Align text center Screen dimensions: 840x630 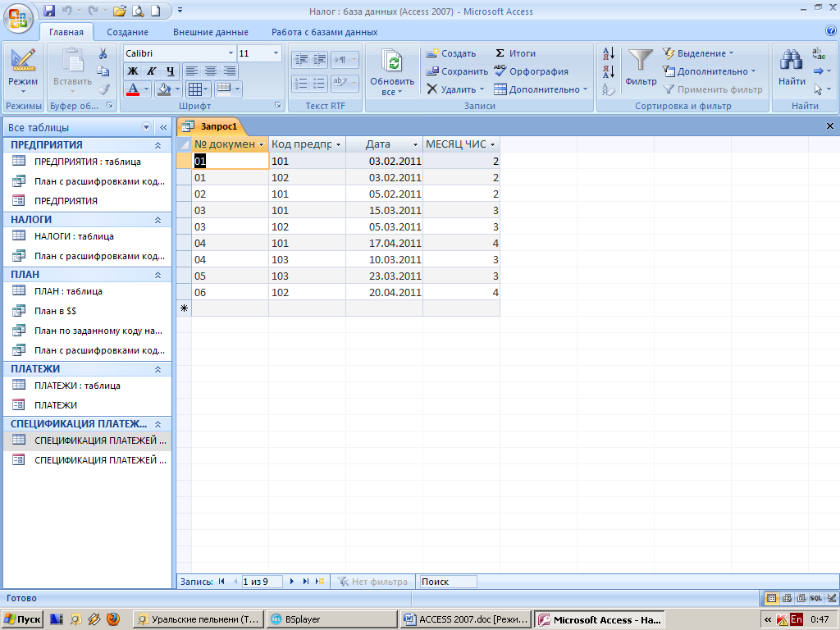pyautogui.click(x=211, y=71)
